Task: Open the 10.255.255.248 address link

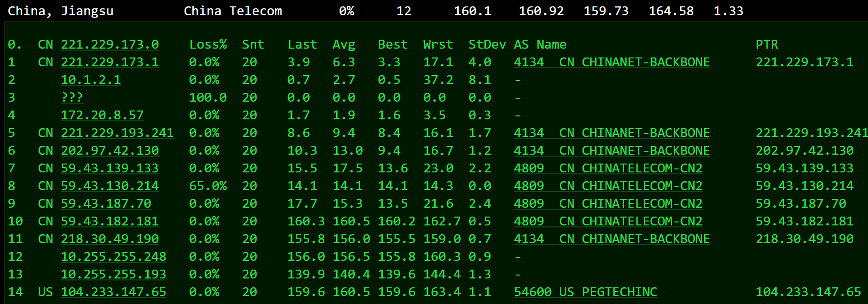Action: click(x=113, y=257)
